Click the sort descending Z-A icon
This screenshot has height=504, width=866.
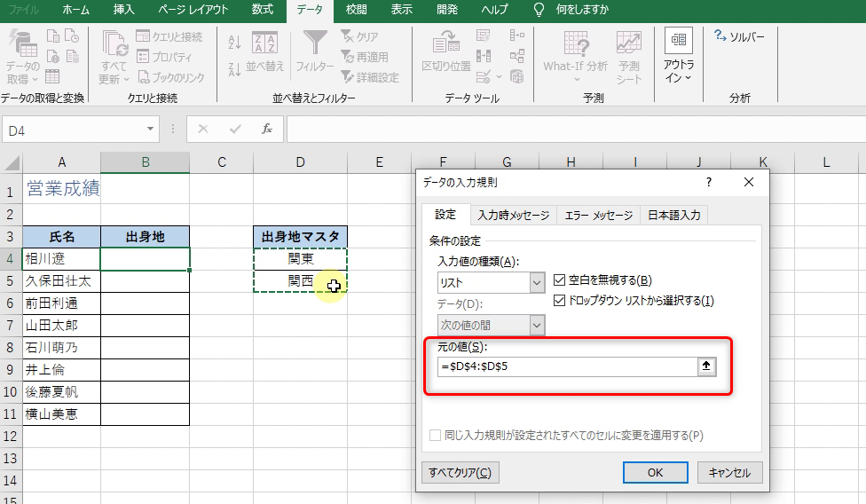[235, 68]
